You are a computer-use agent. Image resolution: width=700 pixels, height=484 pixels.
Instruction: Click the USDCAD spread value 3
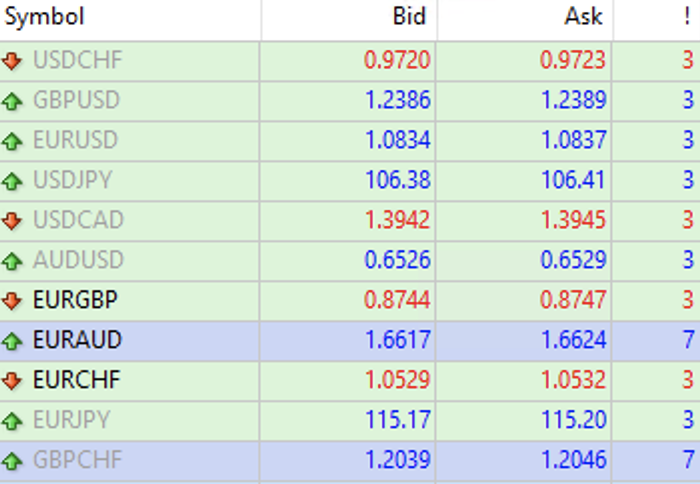click(688, 220)
